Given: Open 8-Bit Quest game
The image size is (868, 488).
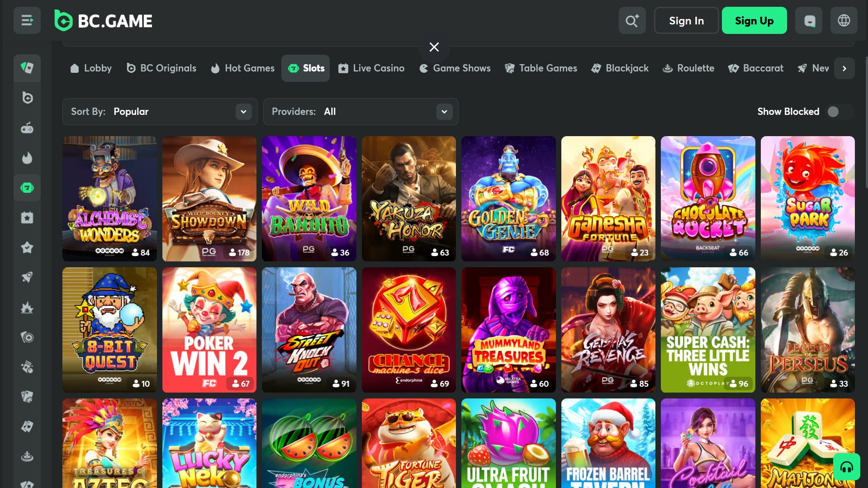Looking at the screenshot, I should click(x=109, y=330).
